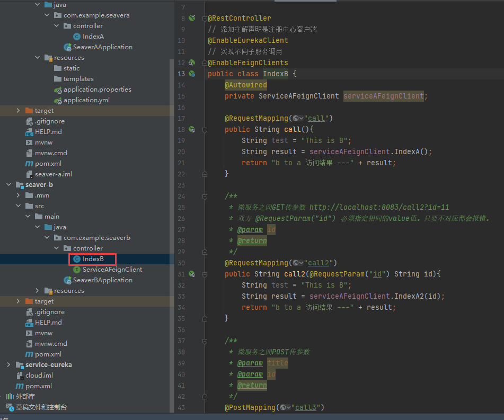Expand the target folder under seaver-b
Screen dimensions: 504x420
(18, 301)
